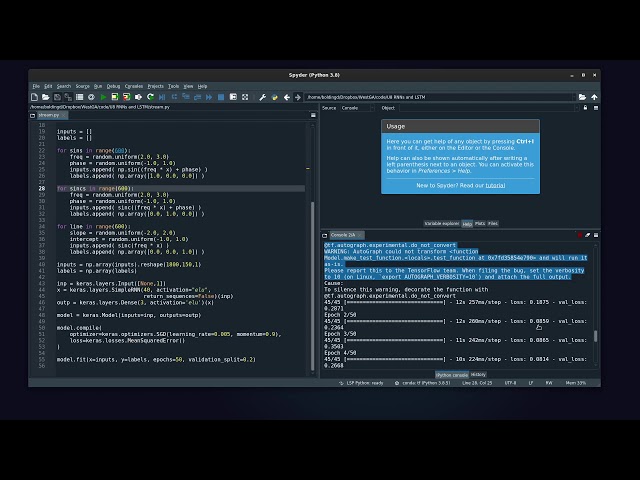Open file using folder toolbar icon
640x480 pixels.
point(46,97)
